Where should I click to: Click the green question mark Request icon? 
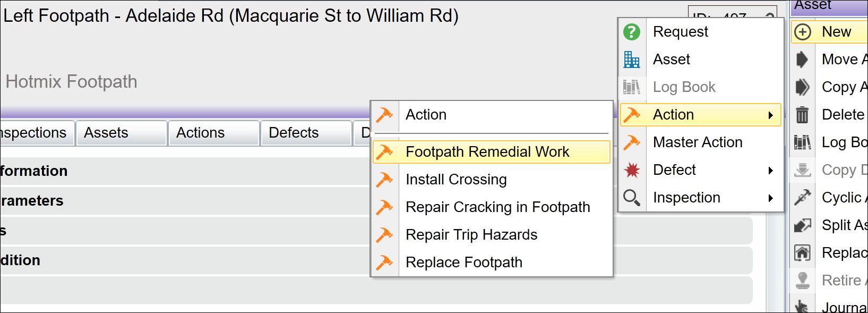click(631, 32)
